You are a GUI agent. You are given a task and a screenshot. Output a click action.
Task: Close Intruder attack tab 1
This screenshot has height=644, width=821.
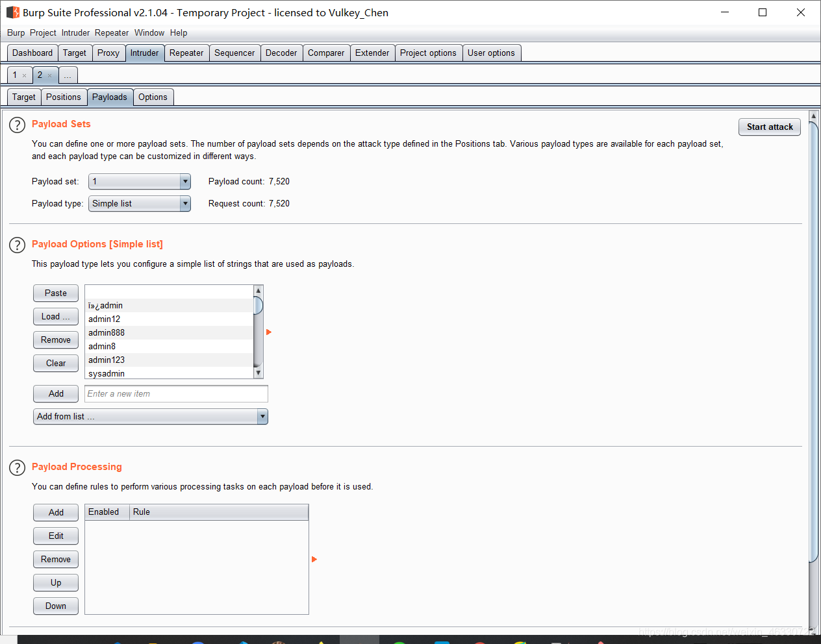point(25,75)
